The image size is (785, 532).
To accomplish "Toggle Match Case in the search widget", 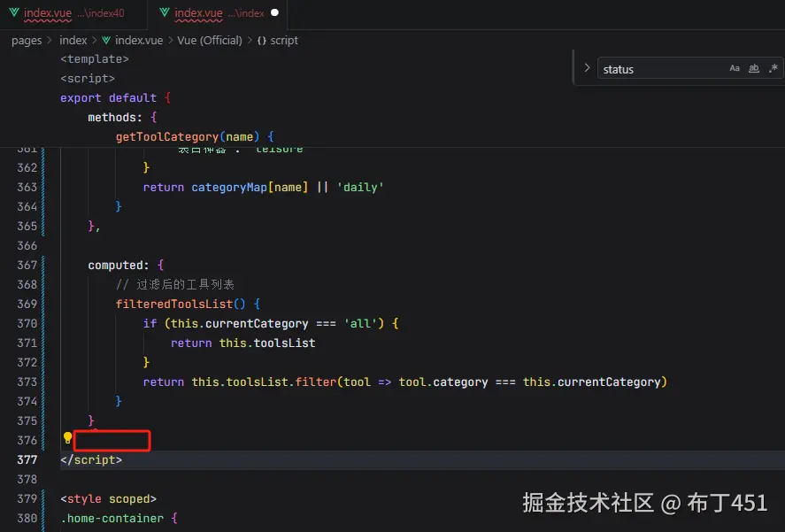I will tap(735, 68).
